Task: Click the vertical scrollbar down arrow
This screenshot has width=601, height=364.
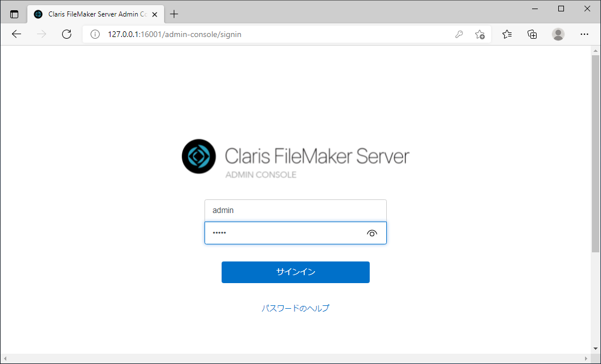Action: coord(595,349)
